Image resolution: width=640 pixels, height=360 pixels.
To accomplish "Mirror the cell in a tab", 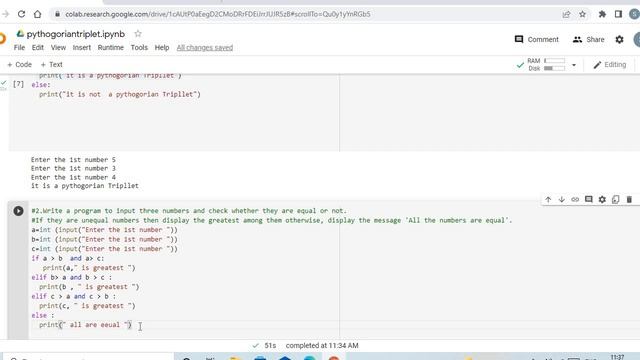I will 616,200.
